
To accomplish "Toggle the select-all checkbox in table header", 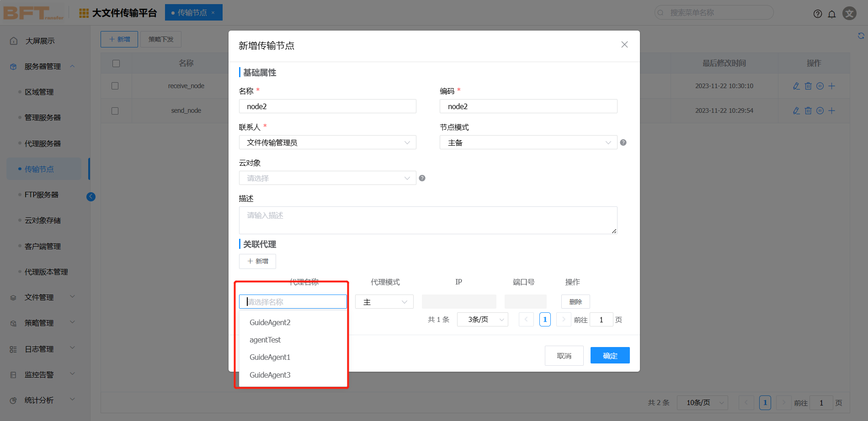I will pos(116,63).
